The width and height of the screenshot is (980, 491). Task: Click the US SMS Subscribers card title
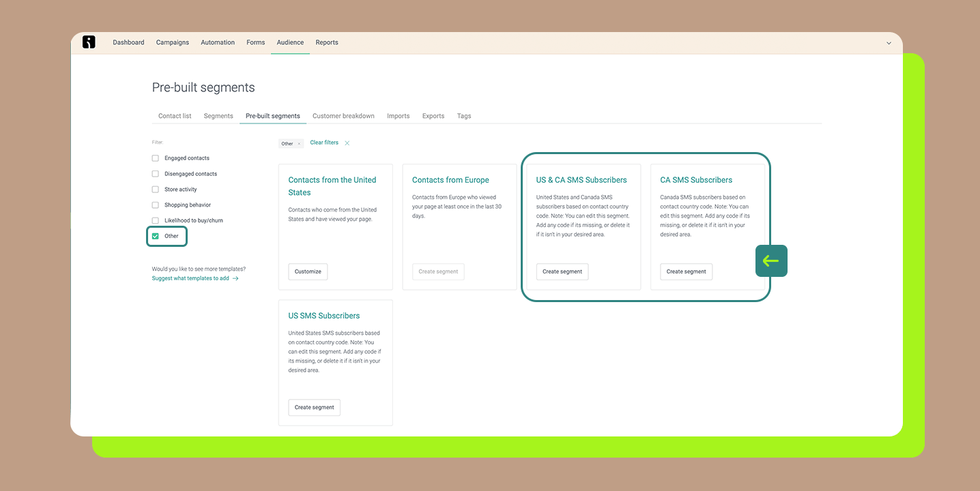[324, 316]
